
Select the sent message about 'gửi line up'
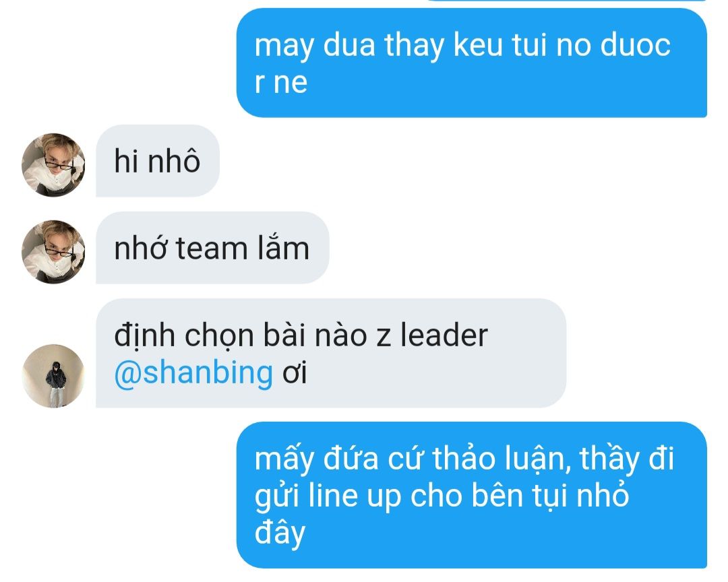pyautogui.click(x=472, y=494)
